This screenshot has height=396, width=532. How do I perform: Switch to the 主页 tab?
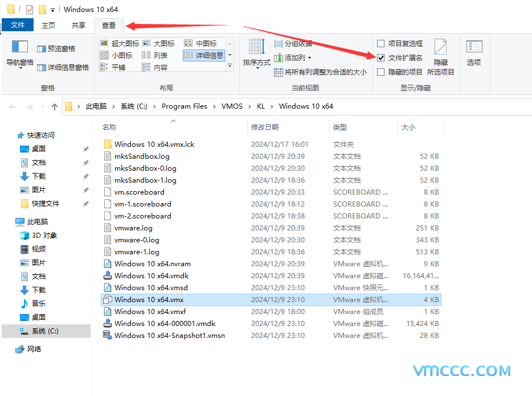(48, 25)
